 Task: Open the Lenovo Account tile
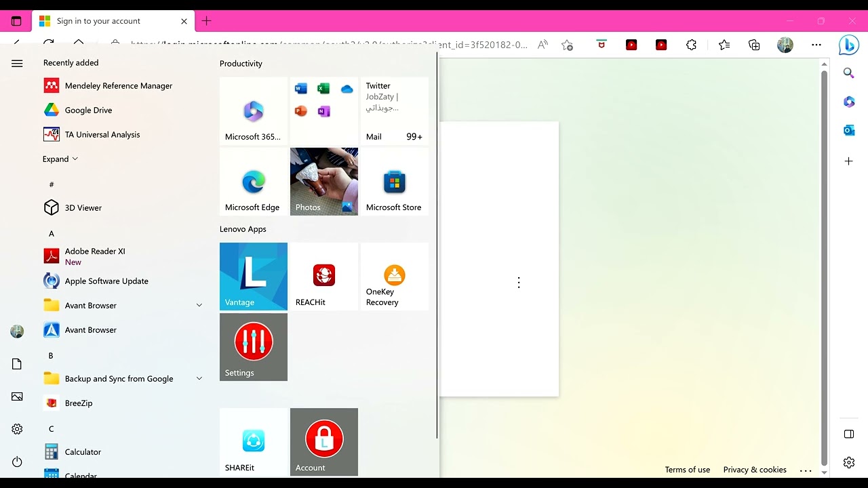pyautogui.click(x=324, y=442)
